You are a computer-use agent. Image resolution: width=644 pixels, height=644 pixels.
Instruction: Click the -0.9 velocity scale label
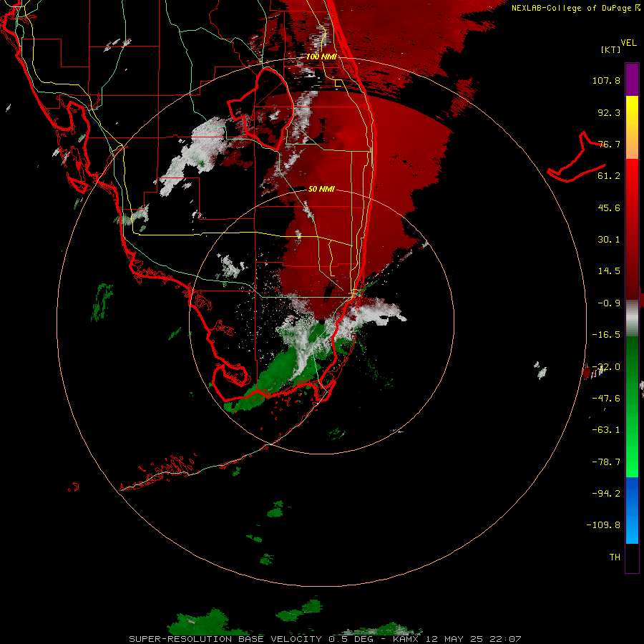tap(609, 303)
